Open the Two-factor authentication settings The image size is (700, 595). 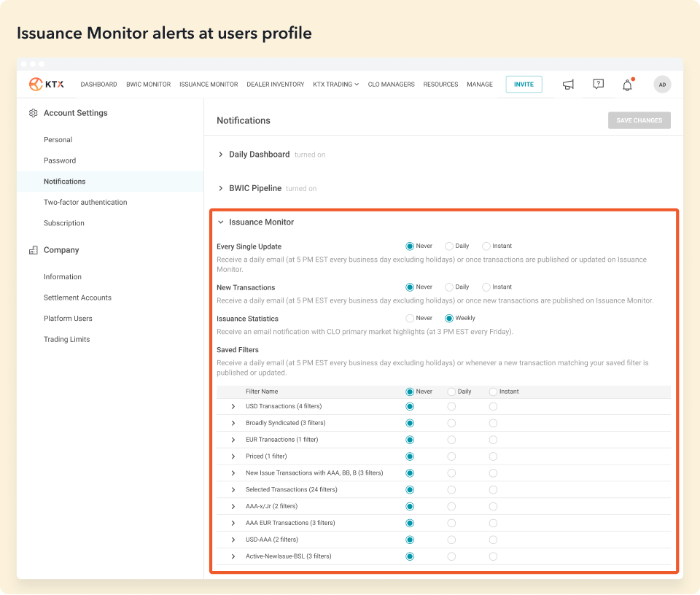[85, 202]
